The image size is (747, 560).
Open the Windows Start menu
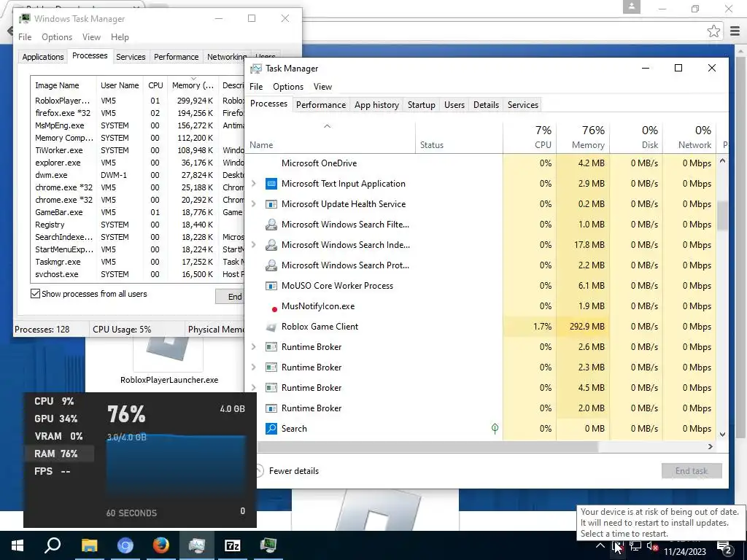(x=18, y=545)
